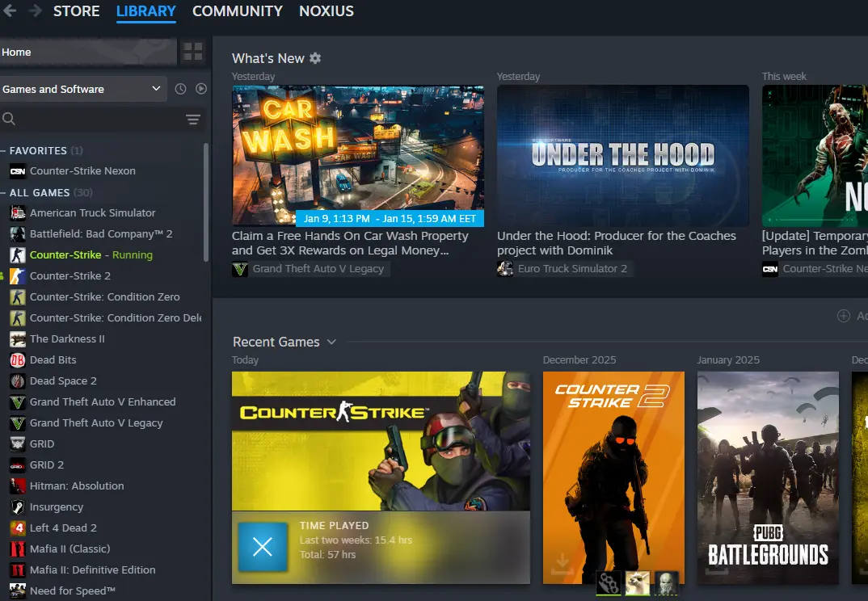This screenshot has width=868, height=601.
Task: Click the ready-to-play filter icon
Action: pyautogui.click(x=201, y=89)
